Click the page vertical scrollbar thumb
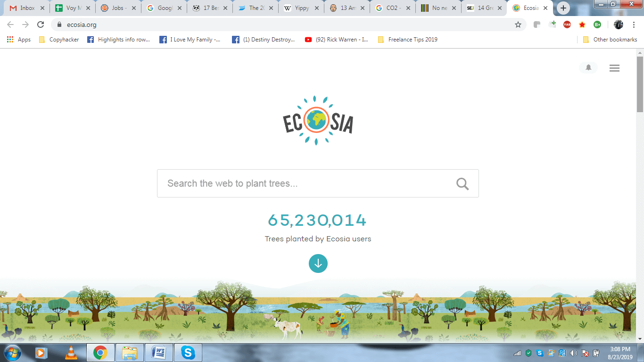 click(x=640, y=84)
